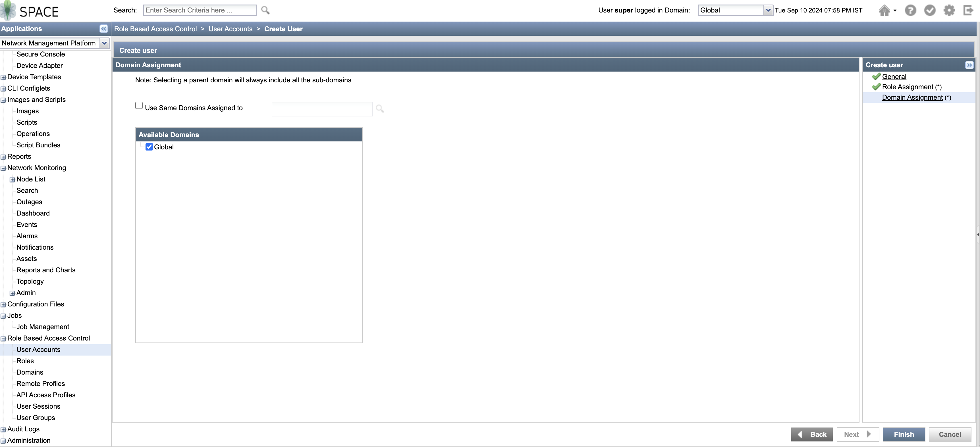
Task: Open the Domain selector dropdown showing Global
Action: [x=768, y=10]
